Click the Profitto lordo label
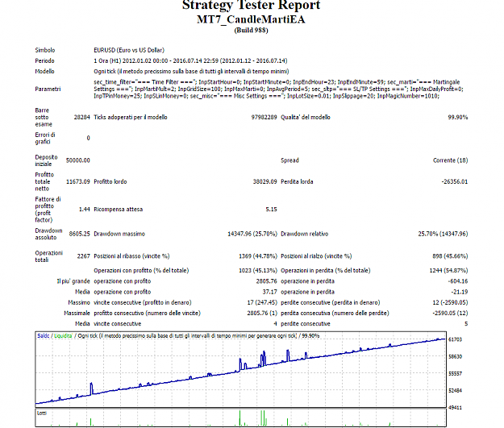This screenshot has width=504, height=428. point(110,181)
